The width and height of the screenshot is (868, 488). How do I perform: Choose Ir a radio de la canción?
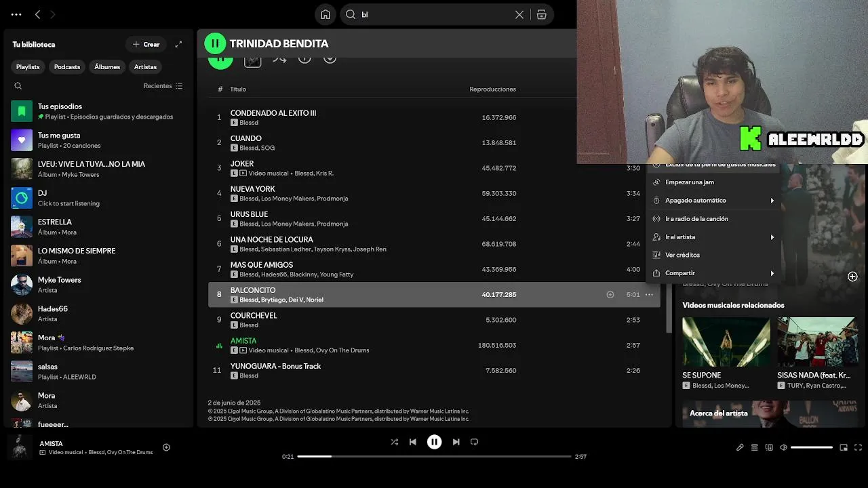(x=713, y=219)
